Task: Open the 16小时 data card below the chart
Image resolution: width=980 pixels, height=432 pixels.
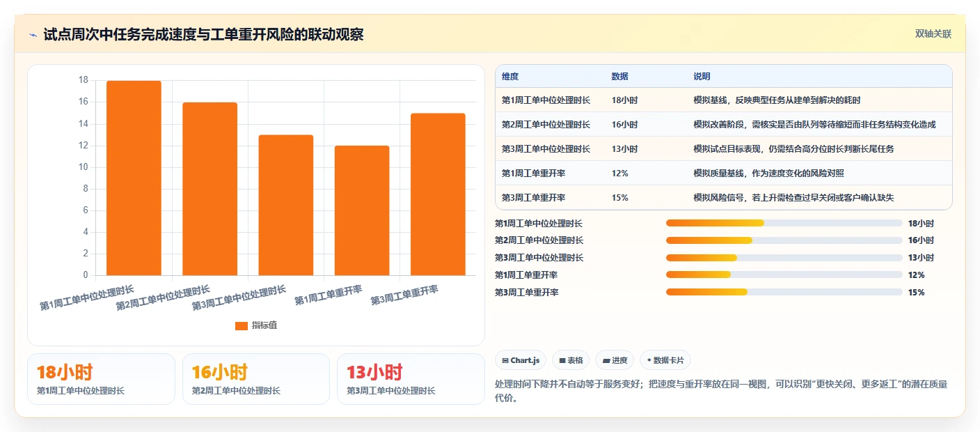Action: point(255,379)
